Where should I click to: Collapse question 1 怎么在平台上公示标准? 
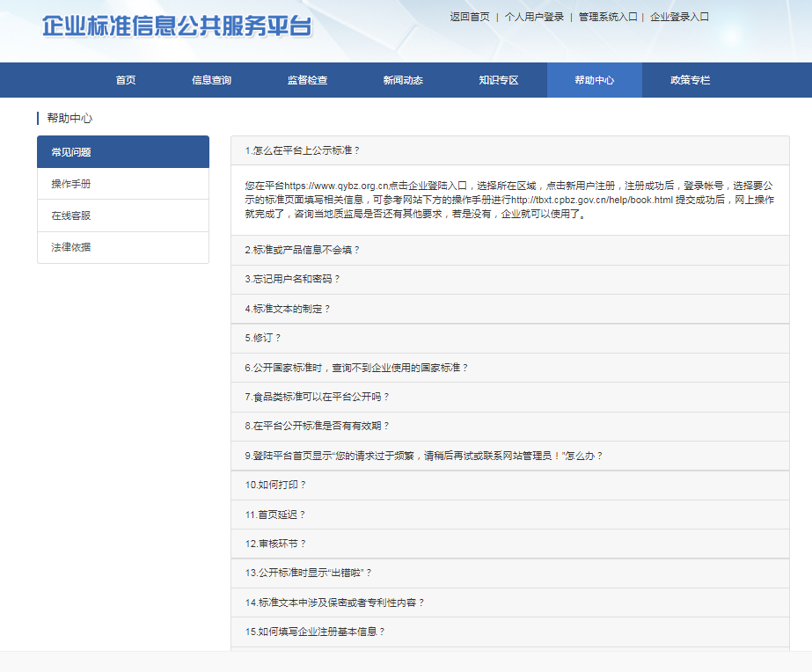304,150
